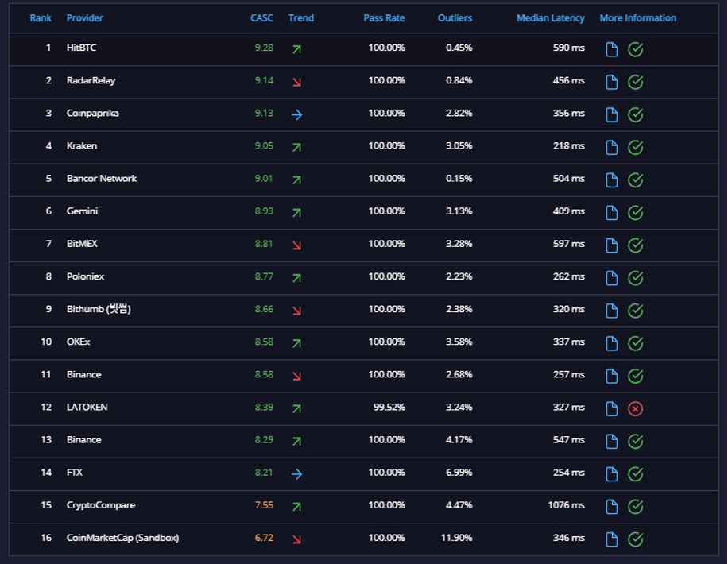Sort by the Median Latency column header

coord(551,18)
